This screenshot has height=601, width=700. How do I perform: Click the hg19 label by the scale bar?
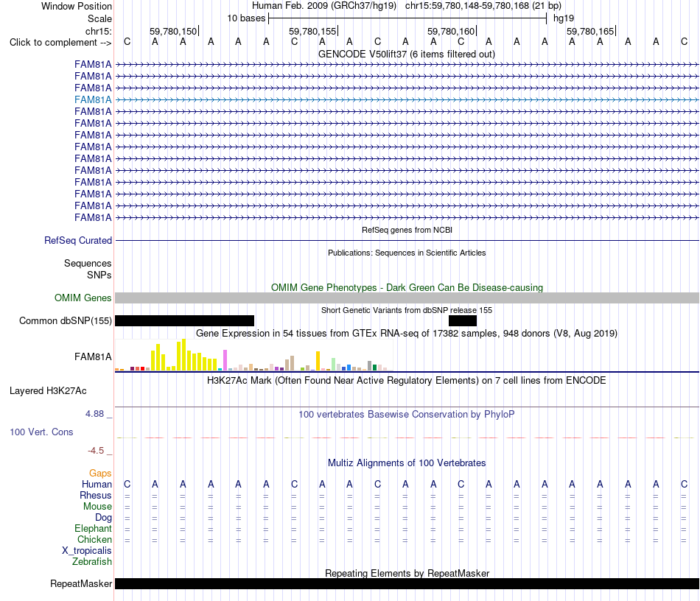pyautogui.click(x=564, y=18)
